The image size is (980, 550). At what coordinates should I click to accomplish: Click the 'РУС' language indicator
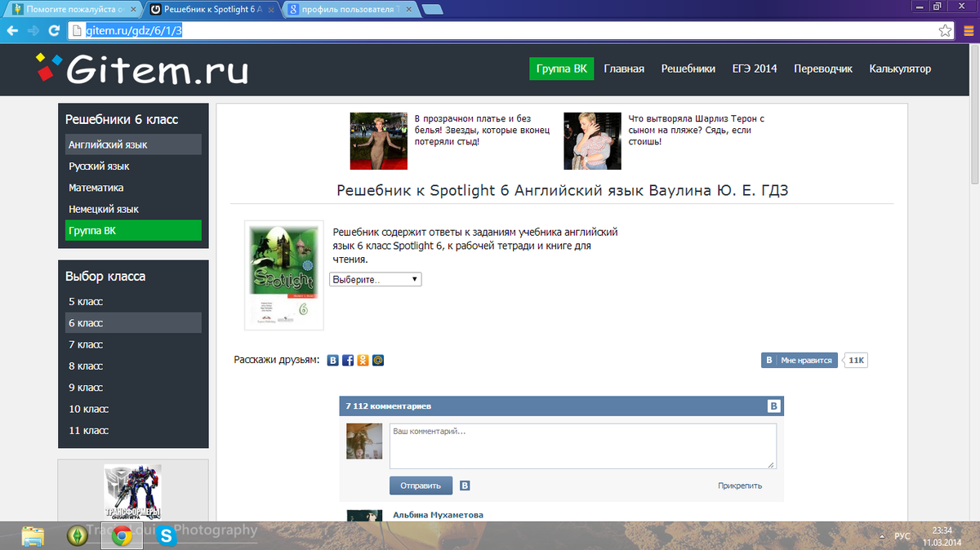click(x=902, y=536)
